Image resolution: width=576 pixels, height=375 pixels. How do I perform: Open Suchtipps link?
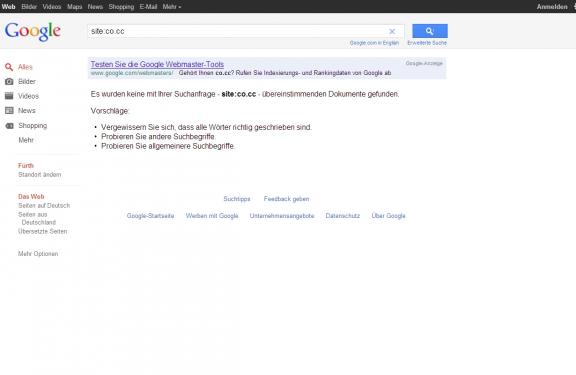237,199
